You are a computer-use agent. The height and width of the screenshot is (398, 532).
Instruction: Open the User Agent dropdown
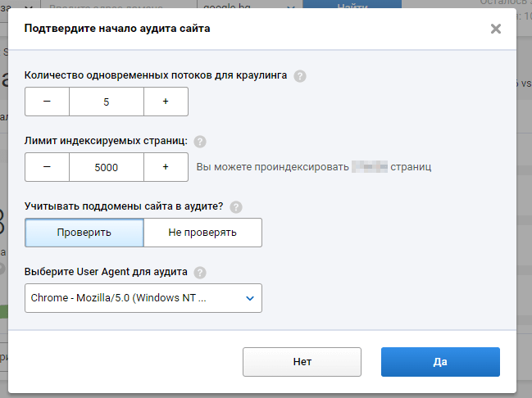[x=143, y=298]
